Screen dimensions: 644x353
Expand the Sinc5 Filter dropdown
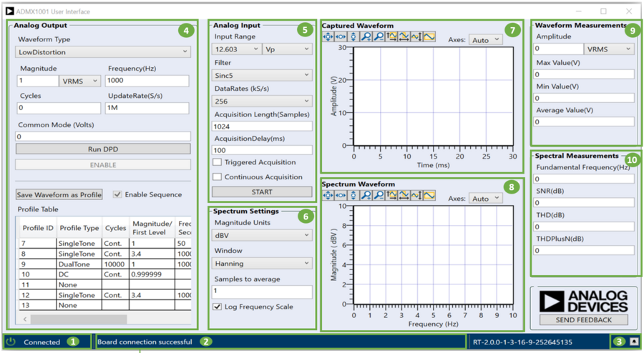(262, 75)
